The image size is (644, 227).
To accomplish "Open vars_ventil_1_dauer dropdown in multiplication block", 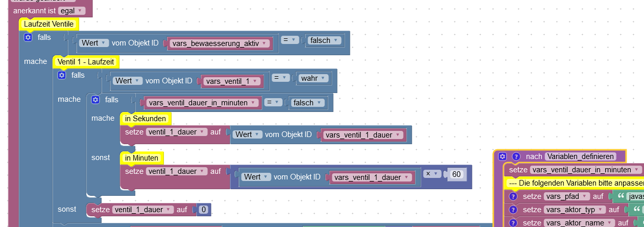I will click(372, 177).
